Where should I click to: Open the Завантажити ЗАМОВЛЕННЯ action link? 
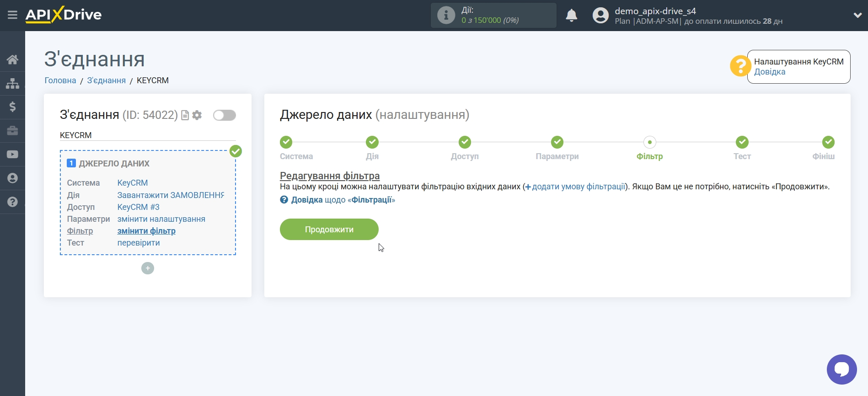tap(171, 195)
